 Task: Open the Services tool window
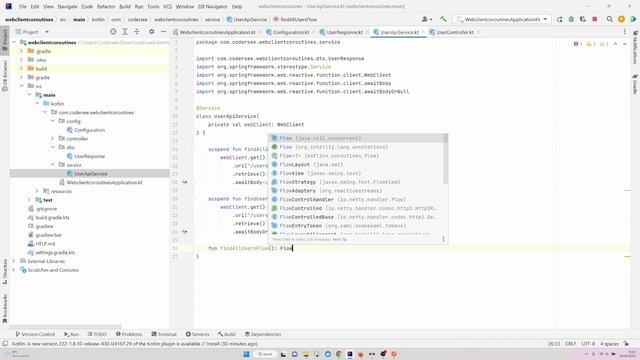point(197,334)
